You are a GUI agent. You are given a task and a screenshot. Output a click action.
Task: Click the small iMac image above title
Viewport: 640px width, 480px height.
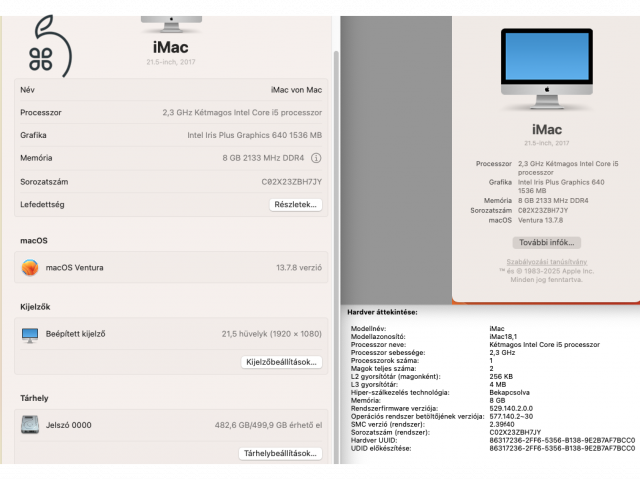pos(171,24)
